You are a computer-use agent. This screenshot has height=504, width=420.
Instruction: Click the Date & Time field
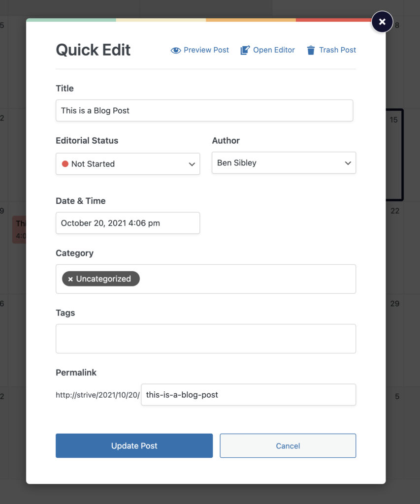click(128, 223)
